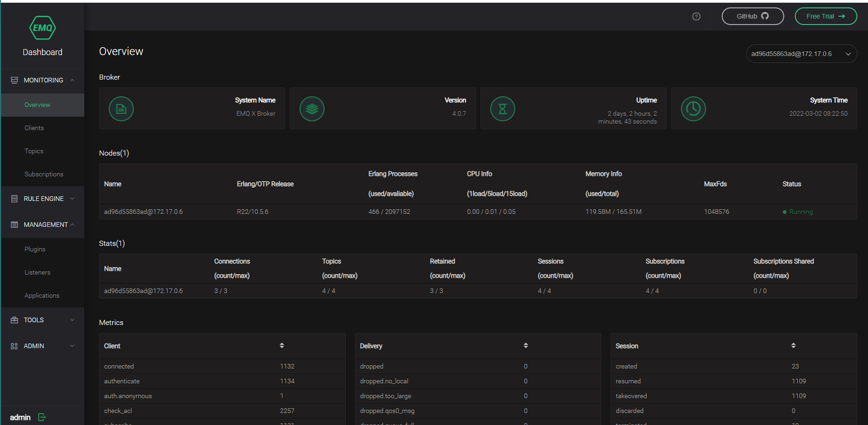The height and width of the screenshot is (425, 868).
Task: Sort the Delivery metrics table
Action: point(526,345)
